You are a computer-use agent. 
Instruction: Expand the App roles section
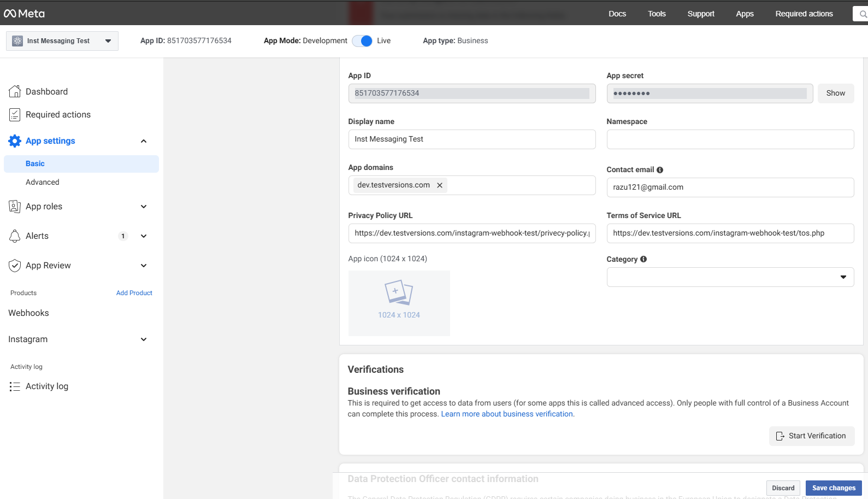coord(144,207)
